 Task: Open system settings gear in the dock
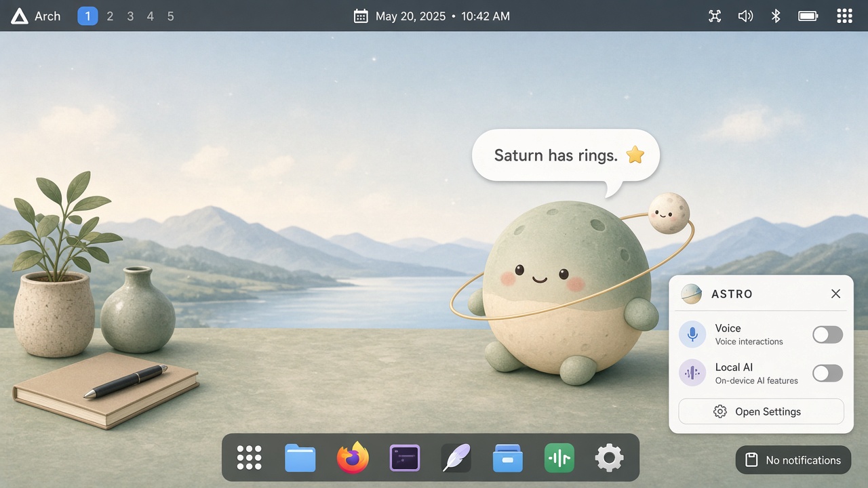point(609,457)
